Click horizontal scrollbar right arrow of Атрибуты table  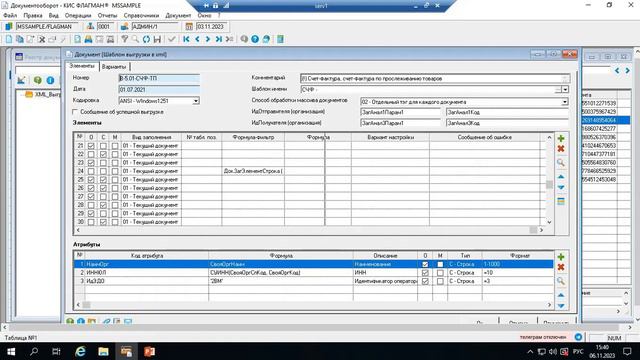pyautogui.click(x=549, y=305)
